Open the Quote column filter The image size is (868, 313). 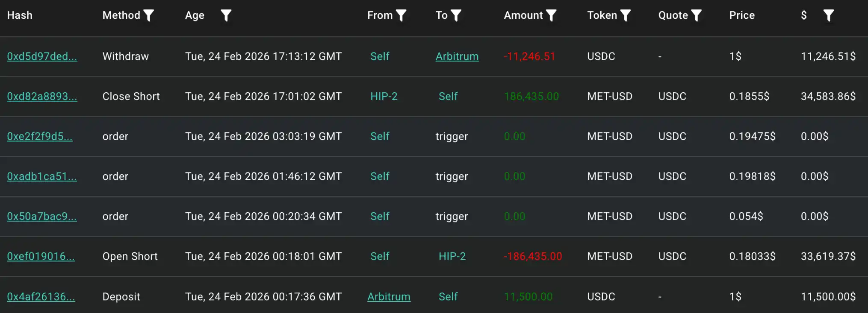coord(696,15)
